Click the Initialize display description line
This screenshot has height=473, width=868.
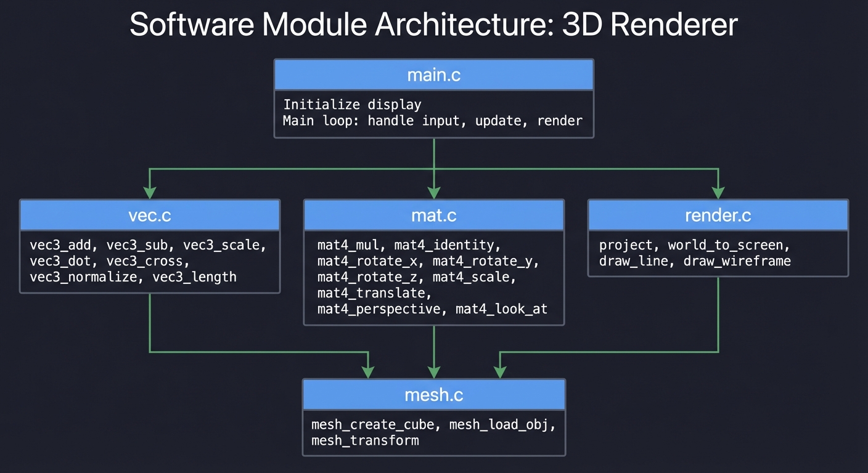tap(351, 104)
